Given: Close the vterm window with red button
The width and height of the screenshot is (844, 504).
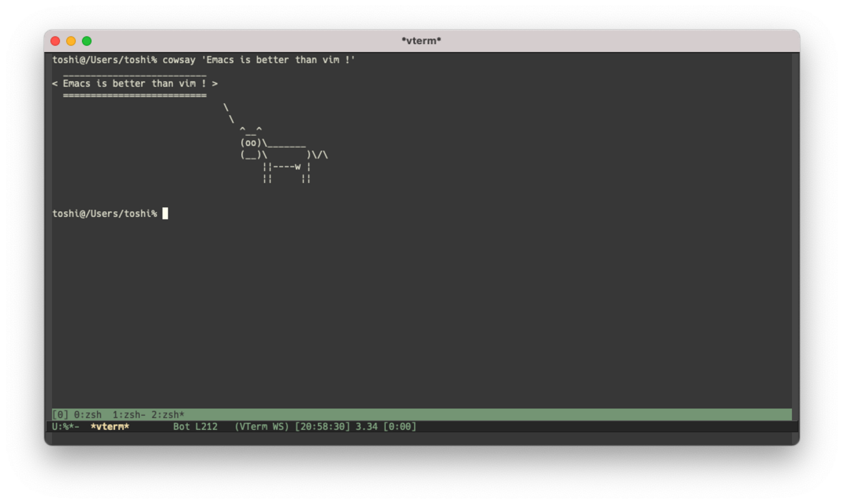Looking at the screenshot, I should pos(55,41).
